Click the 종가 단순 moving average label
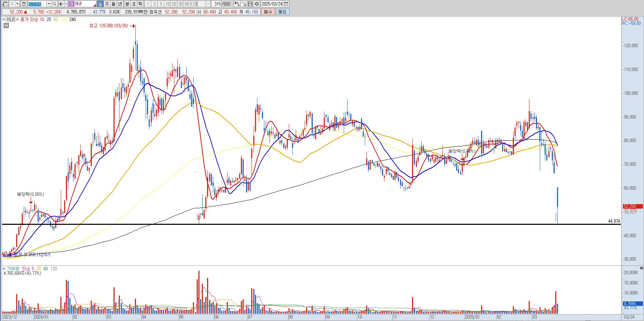 click(30, 19)
